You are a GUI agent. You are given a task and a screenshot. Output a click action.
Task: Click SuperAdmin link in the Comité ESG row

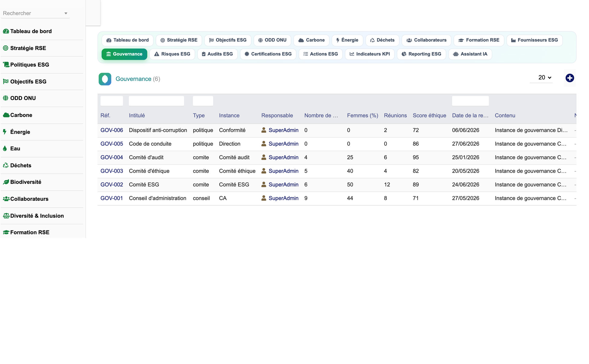[284, 185]
